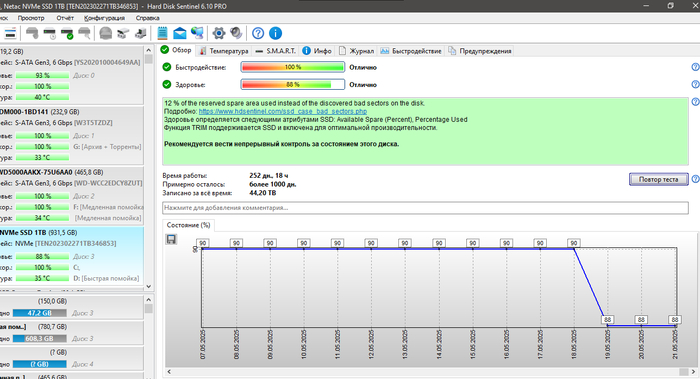Click help icon beside Здоровье status row
700x379 pixels.
click(695, 84)
